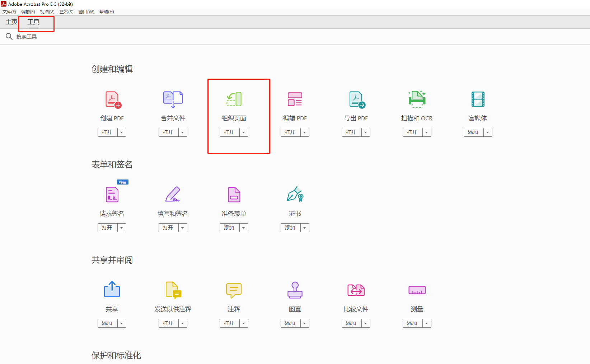Expand the dropdown arrow for 比较文件

pyautogui.click(x=366, y=323)
